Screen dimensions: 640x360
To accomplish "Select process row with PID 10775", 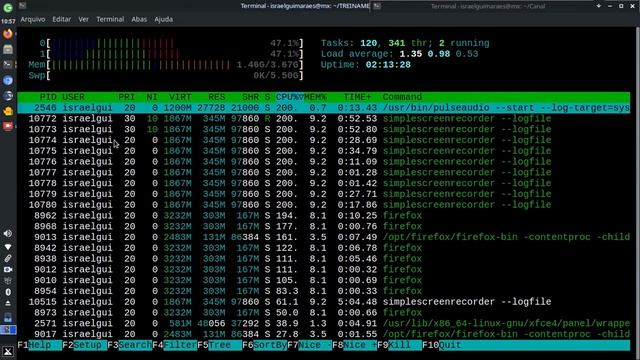I will tap(324, 151).
